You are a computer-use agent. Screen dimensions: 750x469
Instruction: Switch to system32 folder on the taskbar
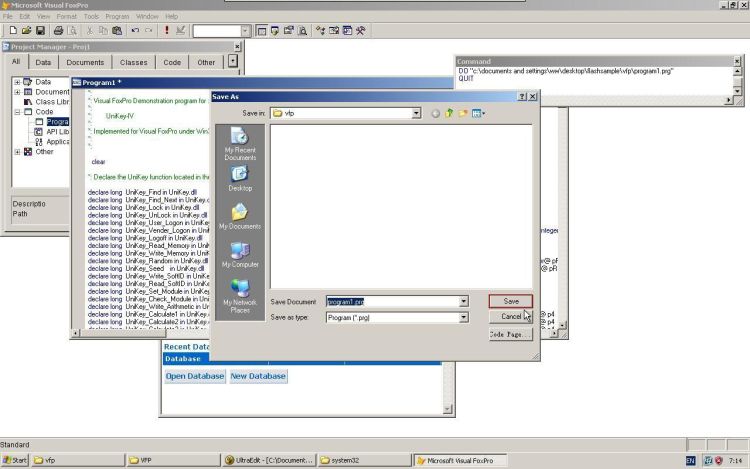point(364,460)
